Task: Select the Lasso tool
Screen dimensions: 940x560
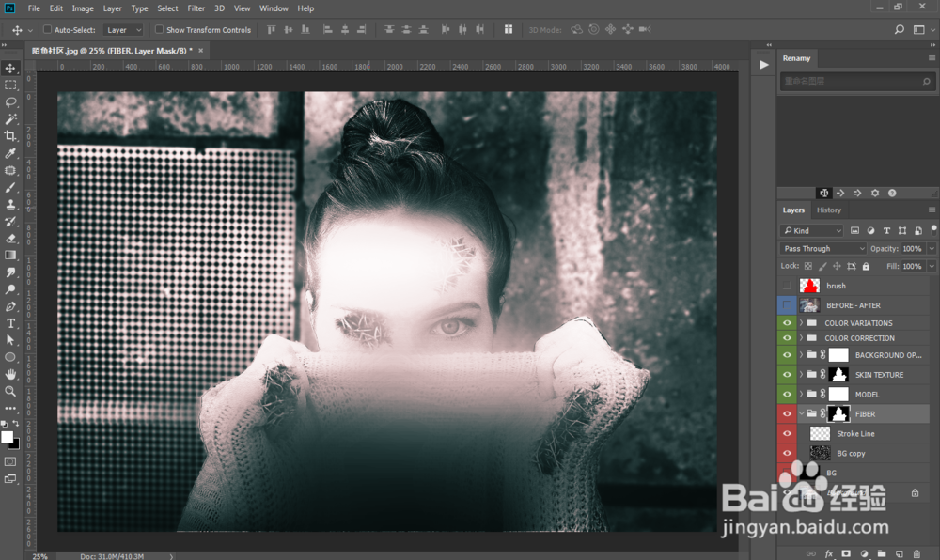Action: click(10, 101)
